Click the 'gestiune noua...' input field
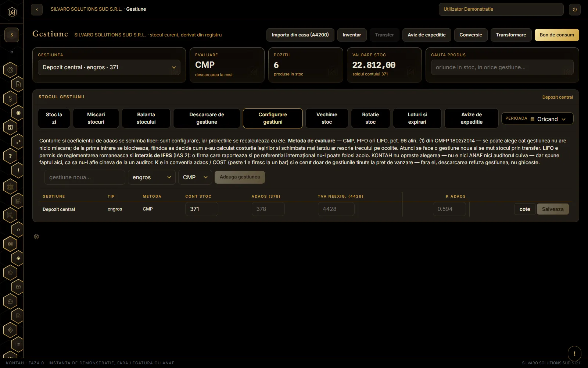This screenshot has width=588, height=368. pyautogui.click(x=85, y=177)
